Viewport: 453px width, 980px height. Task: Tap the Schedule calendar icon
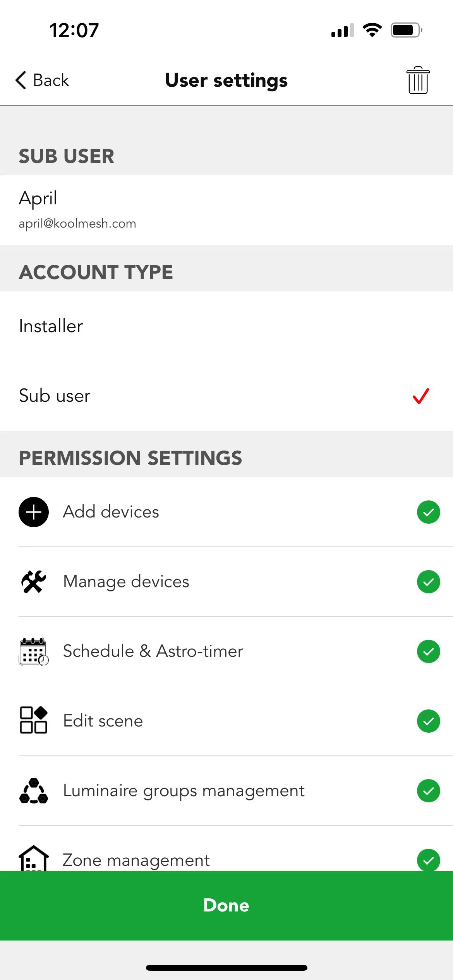(34, 651)
